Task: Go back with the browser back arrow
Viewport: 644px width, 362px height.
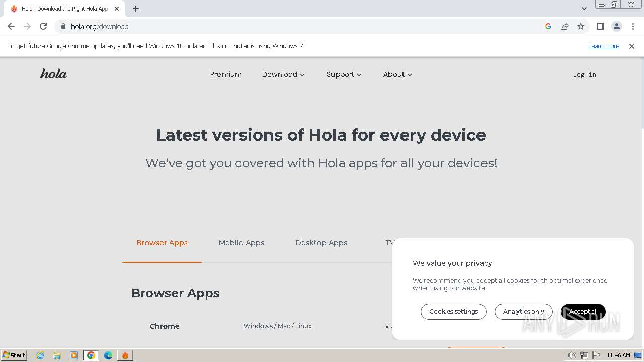Action: pyautogui.click(x=11, y=26)
